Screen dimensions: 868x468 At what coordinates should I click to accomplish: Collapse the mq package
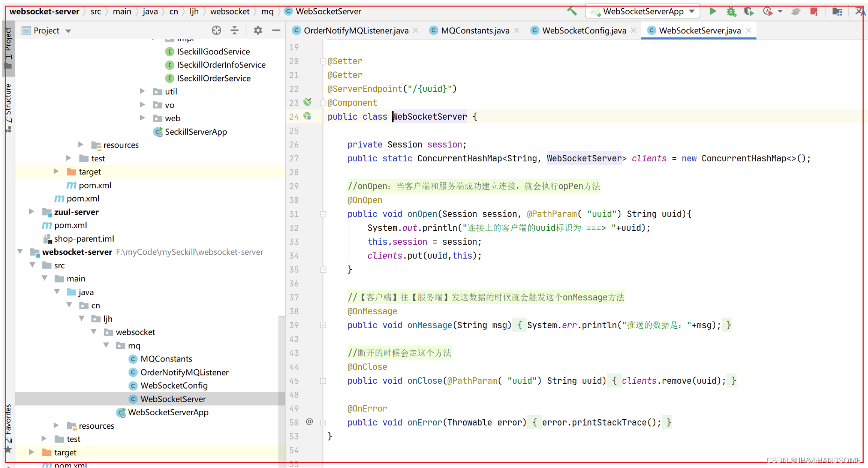pyautogui.click(x=106, y=345)
